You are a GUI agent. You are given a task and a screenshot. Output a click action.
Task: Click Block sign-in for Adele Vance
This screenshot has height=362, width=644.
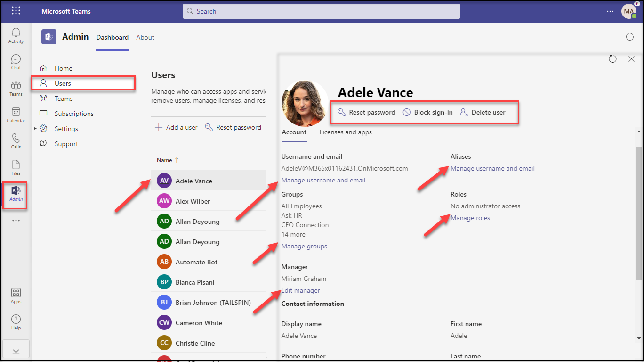pyautogui.click(x=428, y=112)
